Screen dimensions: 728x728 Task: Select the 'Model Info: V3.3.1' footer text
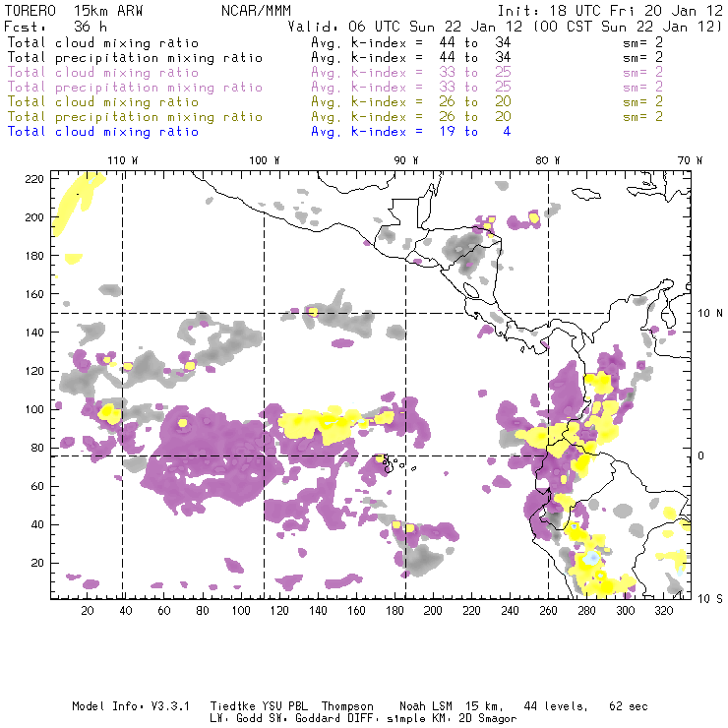pos(131,706)
